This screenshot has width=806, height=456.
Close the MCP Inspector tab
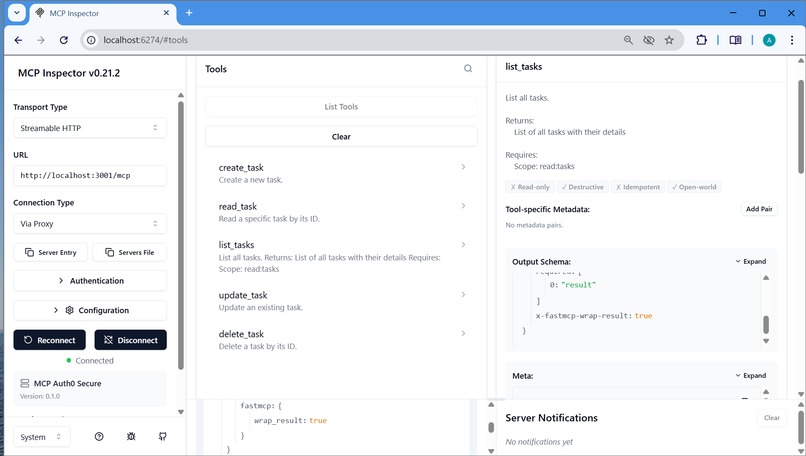pyautogui.click(x=166, y=13)
